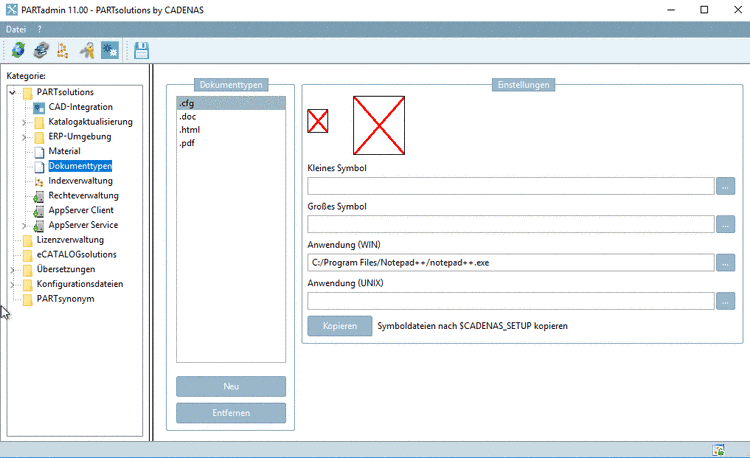Screen dimensions: 750x458
Task: Select AppServer Client label in the tree
Action: pyautogui.click(x=81, y=210)
